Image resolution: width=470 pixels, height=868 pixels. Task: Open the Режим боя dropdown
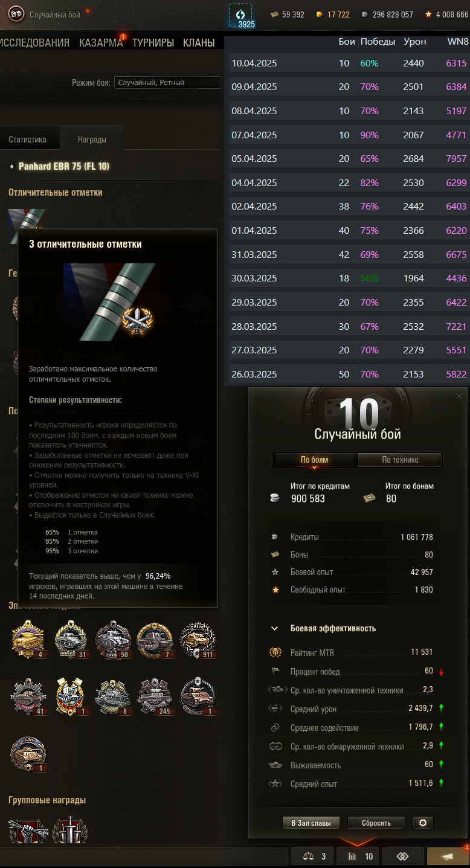coord(167,82)
